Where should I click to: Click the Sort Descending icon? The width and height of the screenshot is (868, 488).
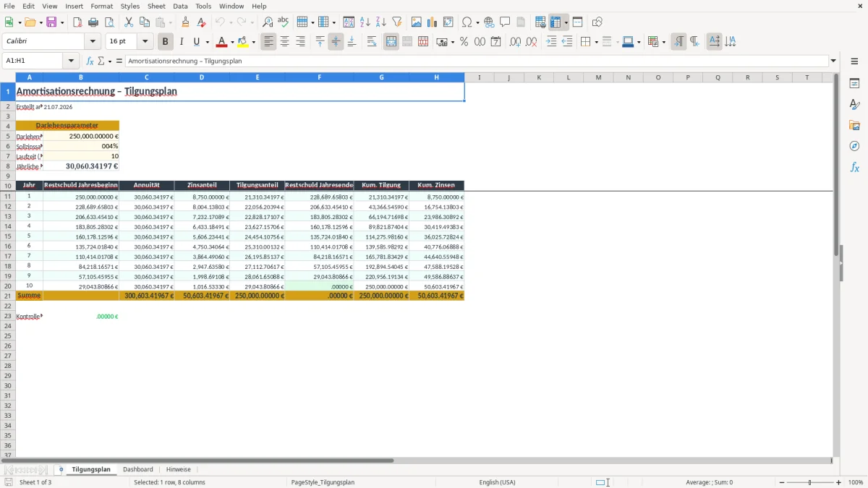tap(381, 22)
